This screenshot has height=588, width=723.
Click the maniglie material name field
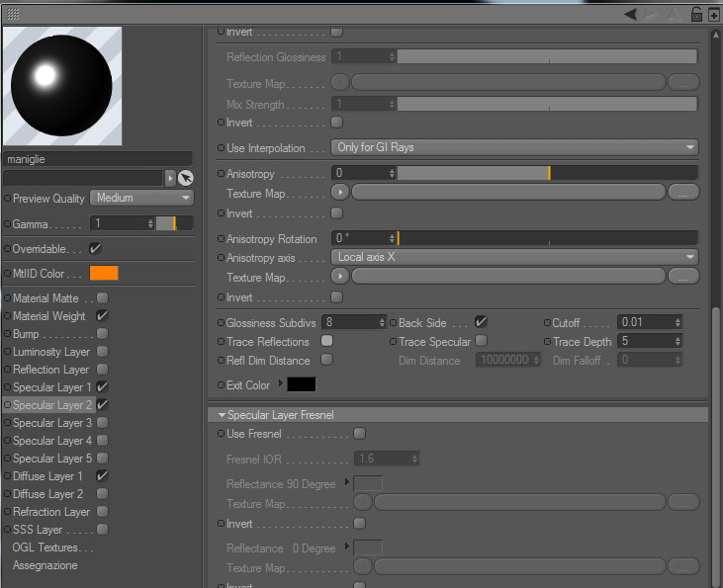point(98,159)
